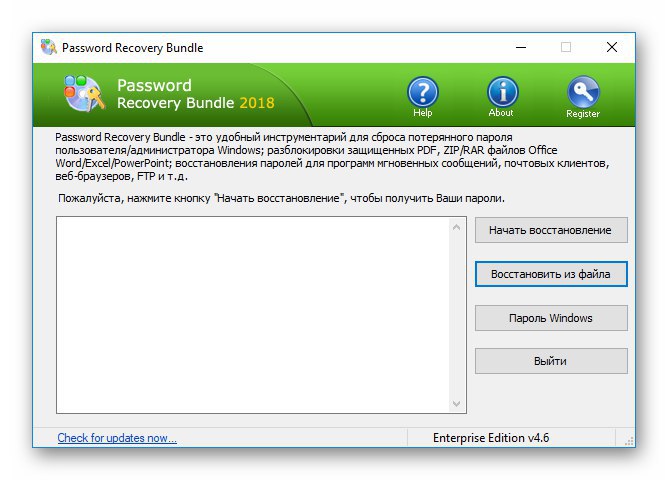The width and height of the screenshot is (668, 480).
Task: Click the scrollbar down arrow in results box
Action: pos(456,403)
